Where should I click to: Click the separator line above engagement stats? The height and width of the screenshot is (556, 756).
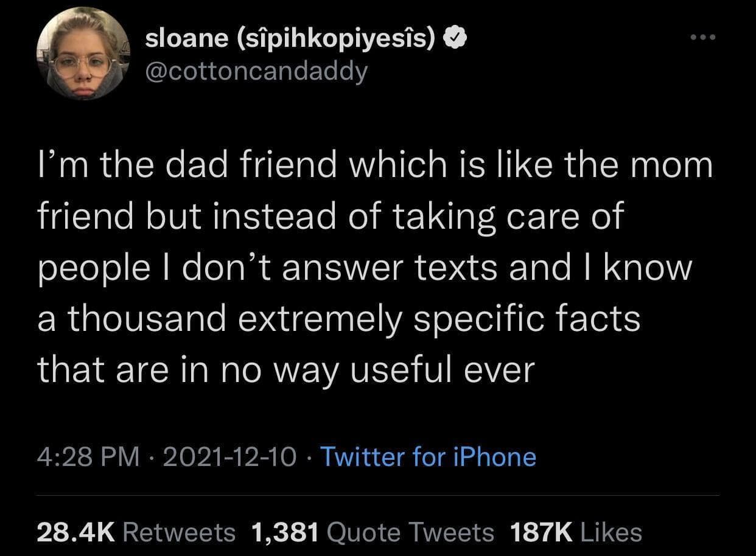pyautogui.click(x=378, y=495)
